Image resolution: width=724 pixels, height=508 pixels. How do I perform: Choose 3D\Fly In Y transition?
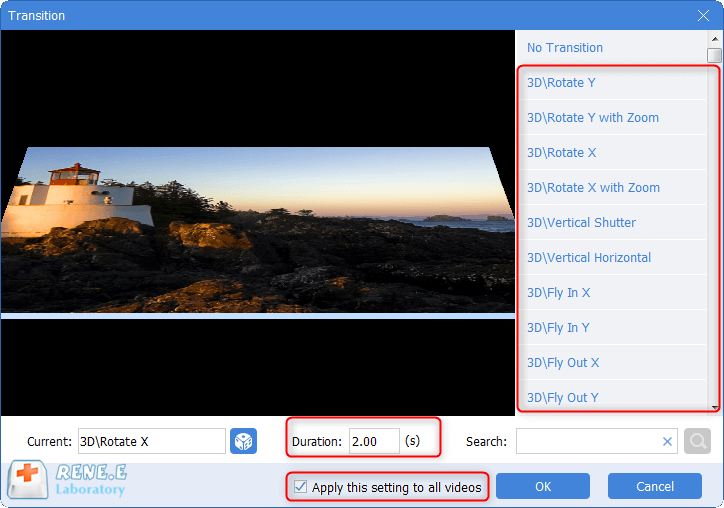point(612,328)
